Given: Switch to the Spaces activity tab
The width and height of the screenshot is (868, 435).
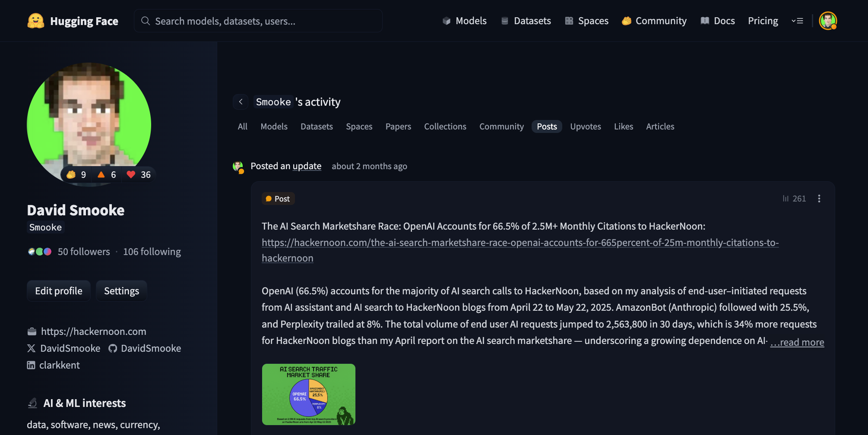Looking at the screenshot, I should [x=359, y=126].
